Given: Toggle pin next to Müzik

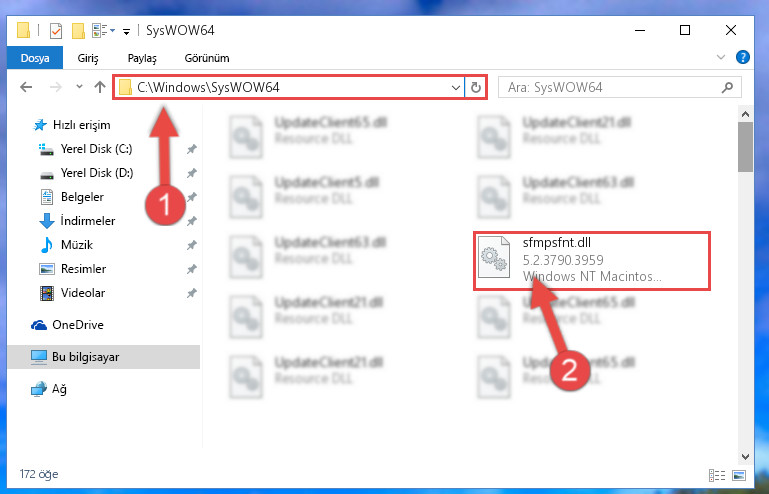Looking at the screenshot, I should coord(191,245).
